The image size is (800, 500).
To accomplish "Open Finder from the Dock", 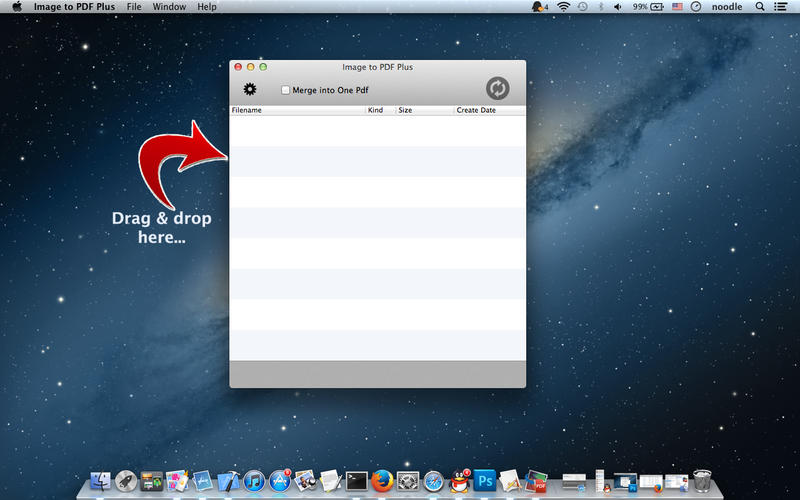I will [101, 481].
